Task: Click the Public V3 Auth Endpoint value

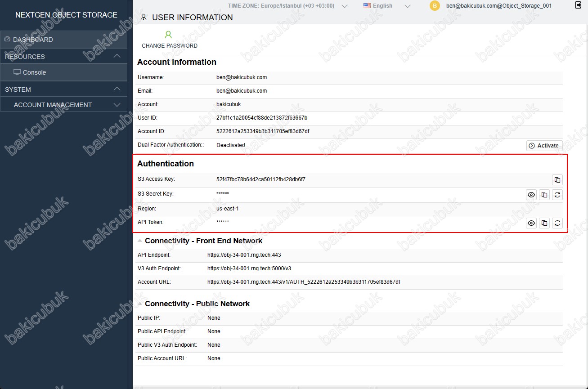Action: tap(214, 345)
